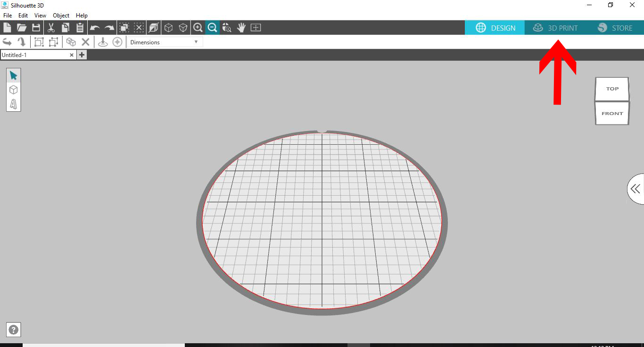Screen dimensions: 644x347
Task: Create a new document with the blank page icon
Action: pos(7,27)
